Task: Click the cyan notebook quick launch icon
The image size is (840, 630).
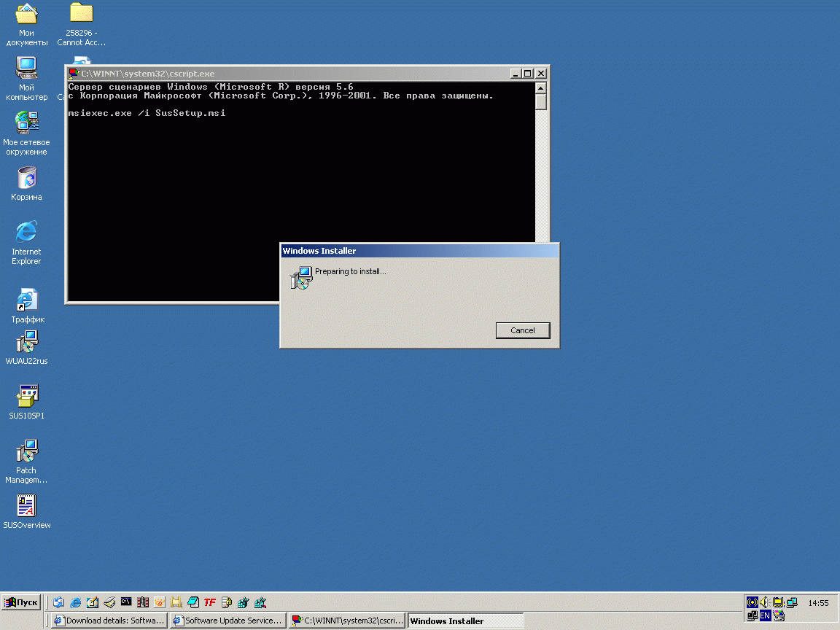Action: pos(192,602)
